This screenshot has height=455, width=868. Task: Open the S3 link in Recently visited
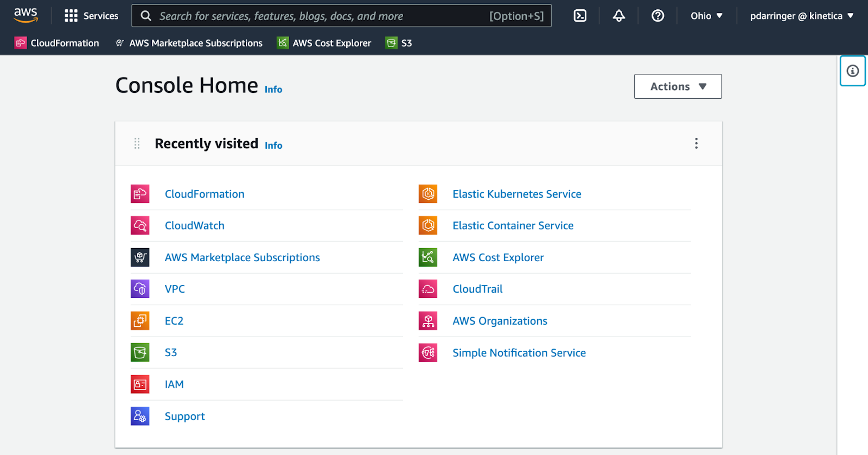(171, 352)
